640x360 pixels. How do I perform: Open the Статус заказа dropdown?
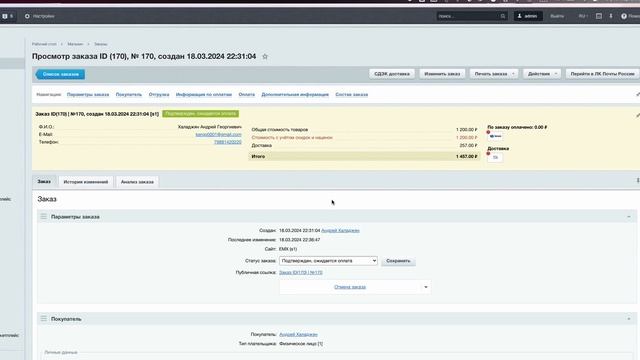[328, 261]
